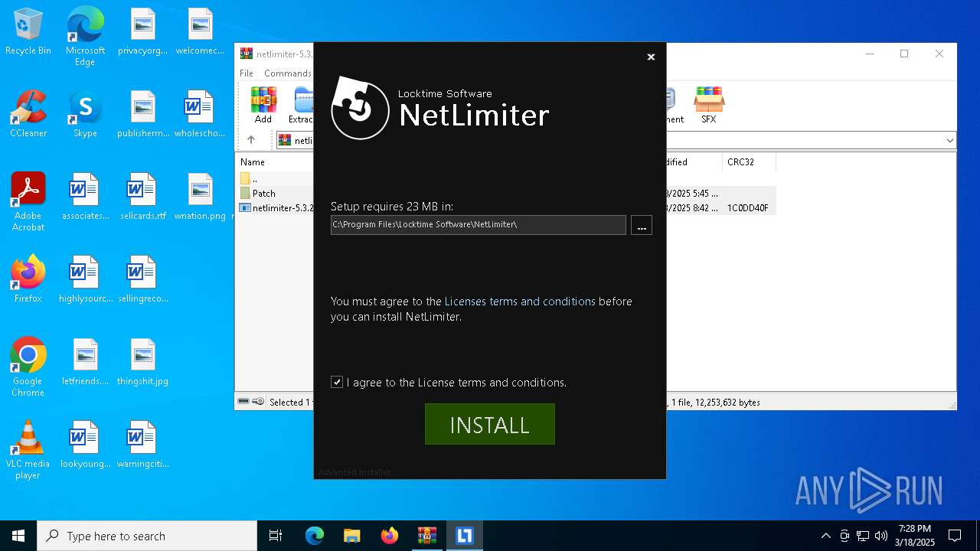The height and width of the screenshot is (551, 980).
Task: Click the taskbar search box
Action: 147,536
